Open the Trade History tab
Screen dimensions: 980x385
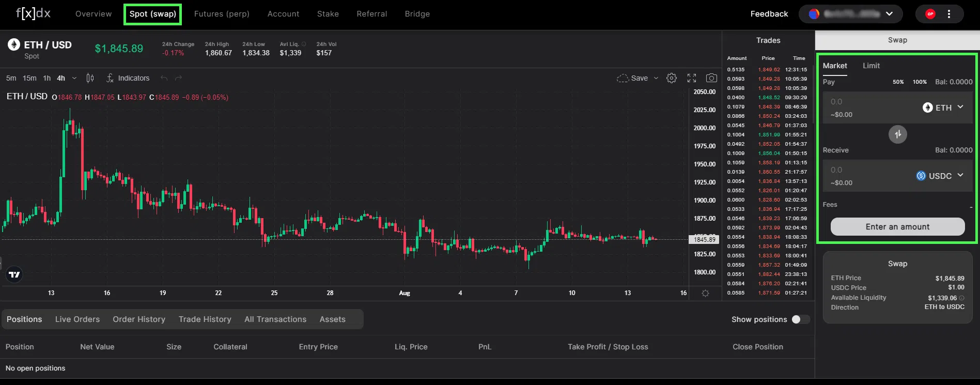pyautogui.click(x=205, y=319)
